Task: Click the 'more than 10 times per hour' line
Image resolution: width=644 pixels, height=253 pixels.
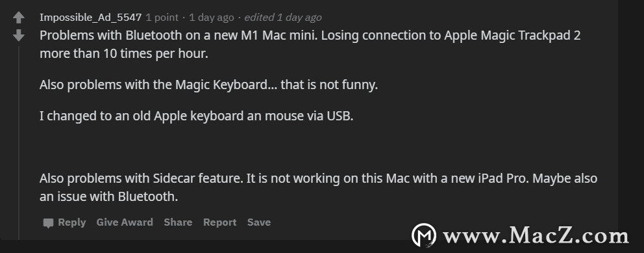Action: (x=123, y=53)
